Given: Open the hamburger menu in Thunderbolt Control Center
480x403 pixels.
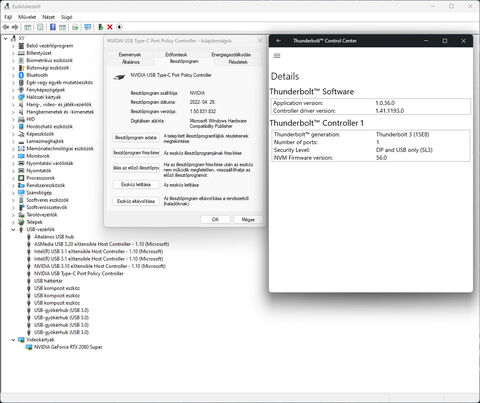Looking at the screenshot, I should [x=277, y=56].
